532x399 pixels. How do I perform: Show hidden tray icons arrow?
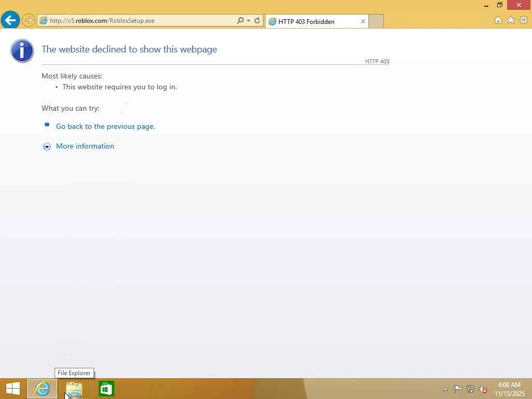[x=445, y=389]
